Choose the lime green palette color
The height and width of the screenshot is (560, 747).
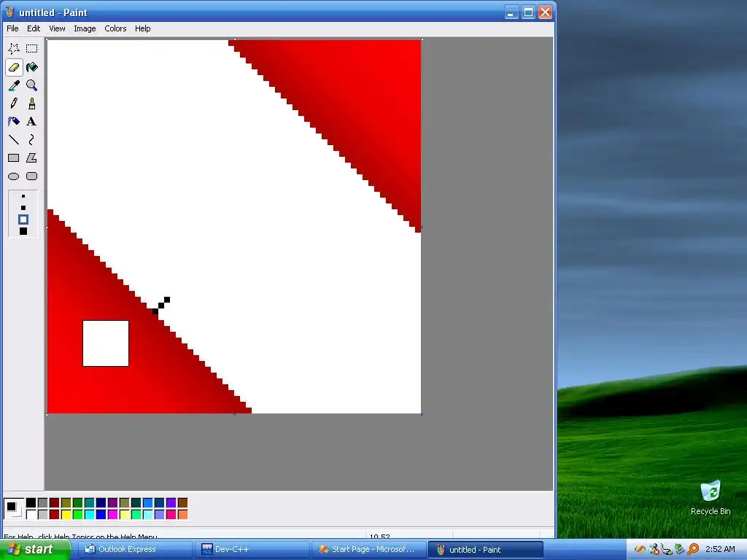[x=77, y=514]
